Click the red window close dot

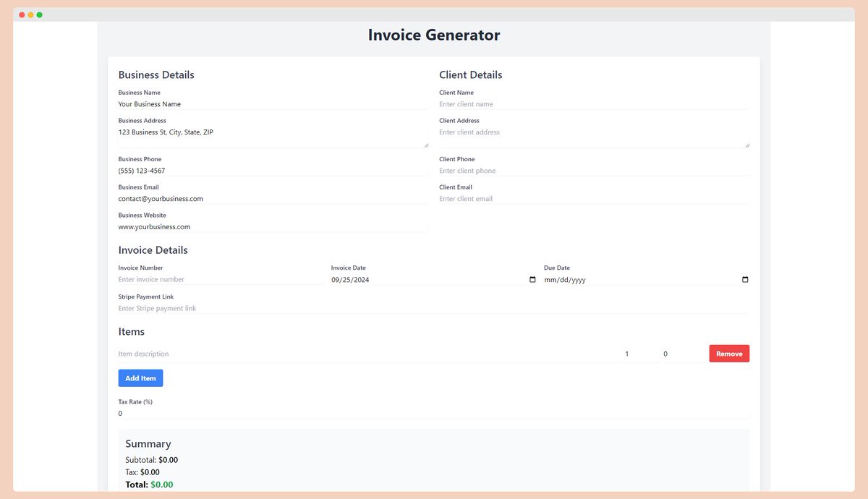point(22,15)
